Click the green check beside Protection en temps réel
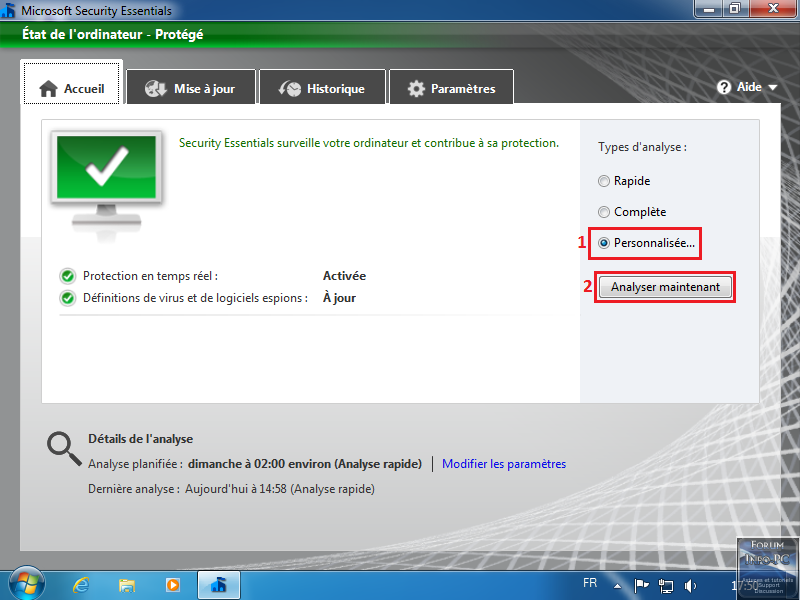Screen dimensions: 800x600 point(67,276)
